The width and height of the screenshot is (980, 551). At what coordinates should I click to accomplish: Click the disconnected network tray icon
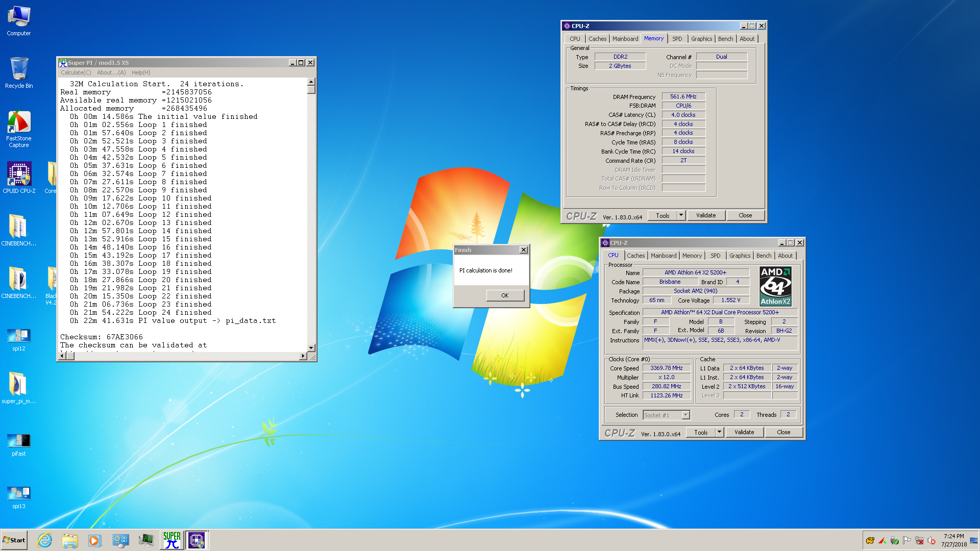(919, 541)
